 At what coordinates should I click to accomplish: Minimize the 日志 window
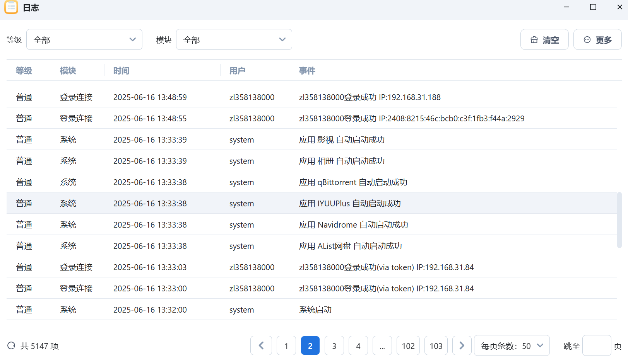pos(566,7)
